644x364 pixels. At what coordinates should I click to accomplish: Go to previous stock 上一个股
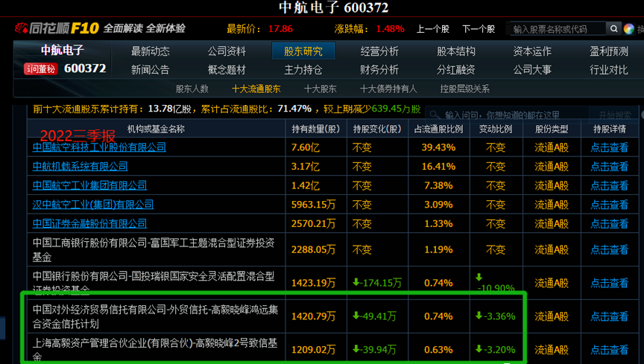(433, 29)
